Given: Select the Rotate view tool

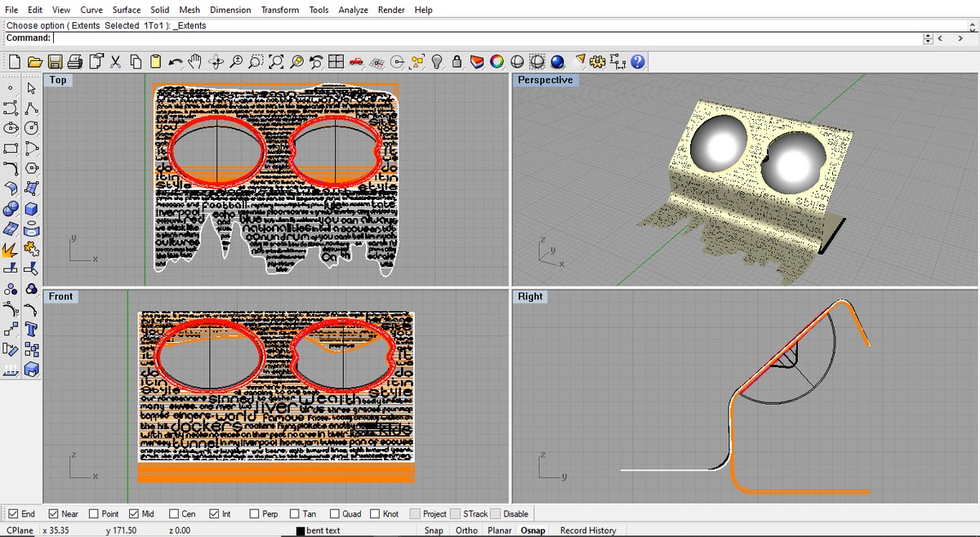Looking at the screenshot, I should 216,62.
